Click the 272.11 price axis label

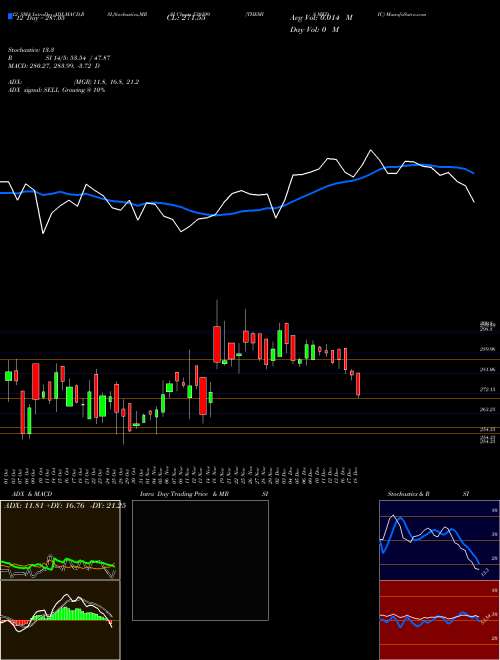pyautogui.click(x=487, y=389)
